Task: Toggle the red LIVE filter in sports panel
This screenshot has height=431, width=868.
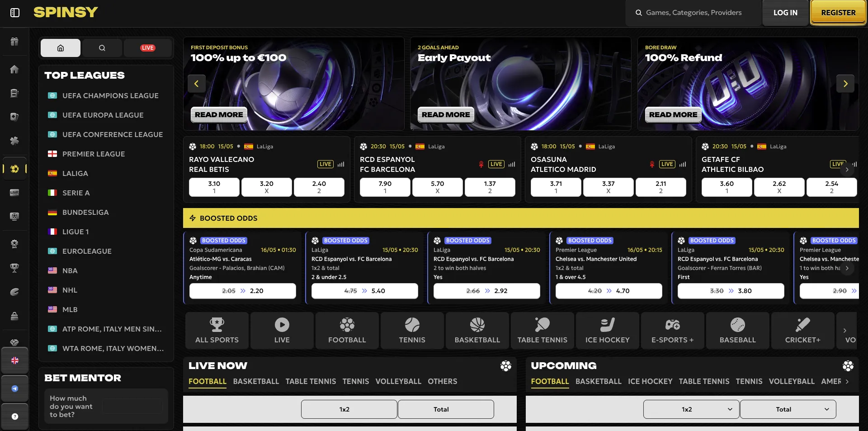Action: (147, 48)
